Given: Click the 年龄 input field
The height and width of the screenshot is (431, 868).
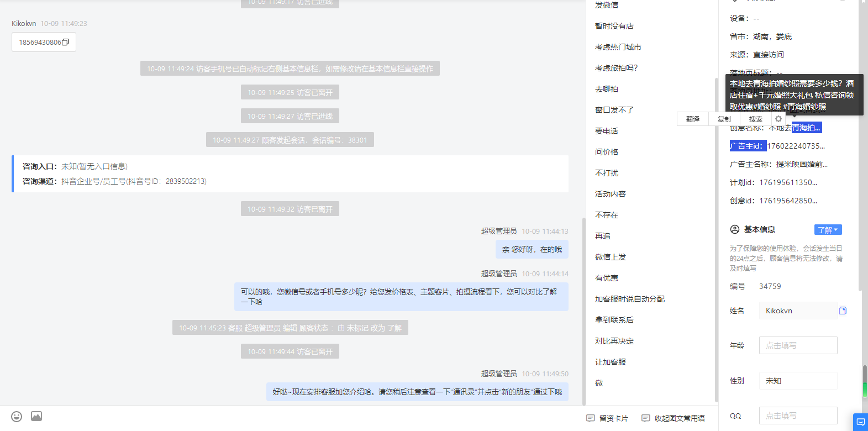Looking at the screenshot, I should 798,345.
